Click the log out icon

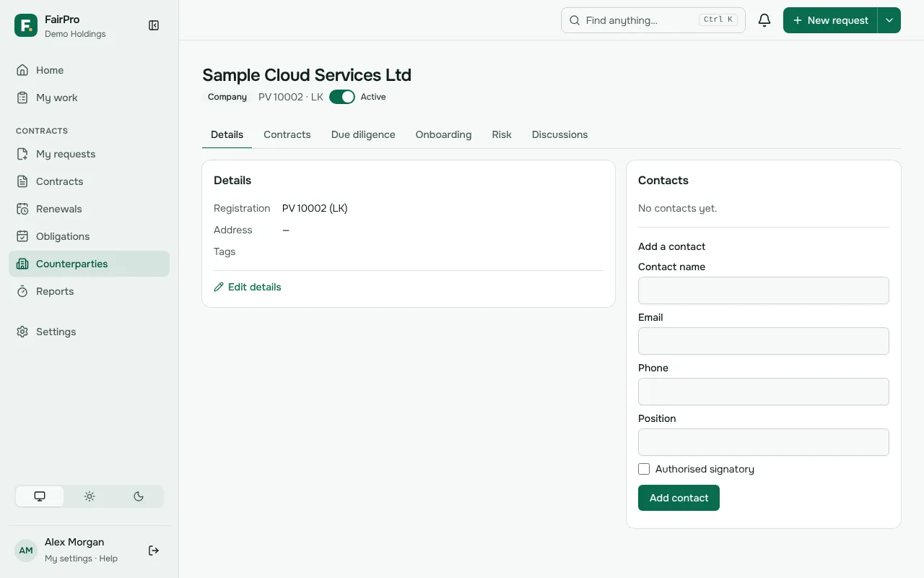(x=154, y=551)
